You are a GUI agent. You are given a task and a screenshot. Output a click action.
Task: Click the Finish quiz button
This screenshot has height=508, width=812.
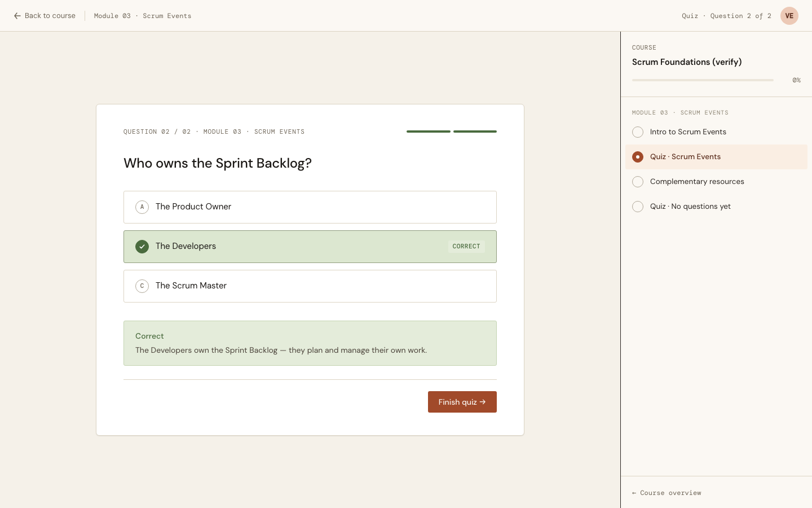click(462, 402)
